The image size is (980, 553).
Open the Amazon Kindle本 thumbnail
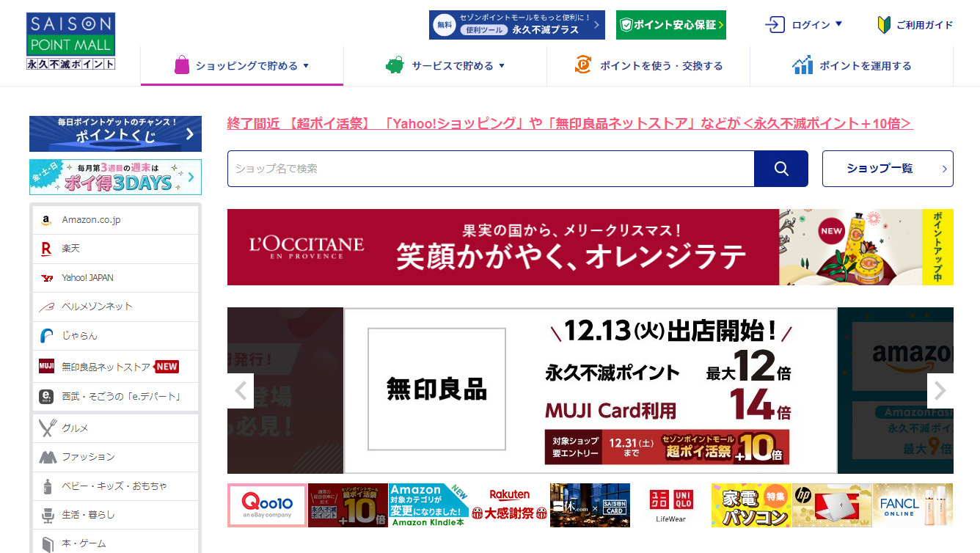[428, 505]
